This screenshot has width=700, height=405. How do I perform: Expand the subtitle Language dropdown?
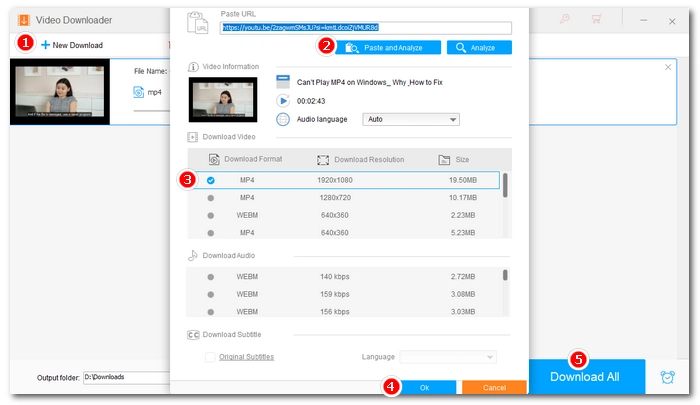click(x=448, y=357)
